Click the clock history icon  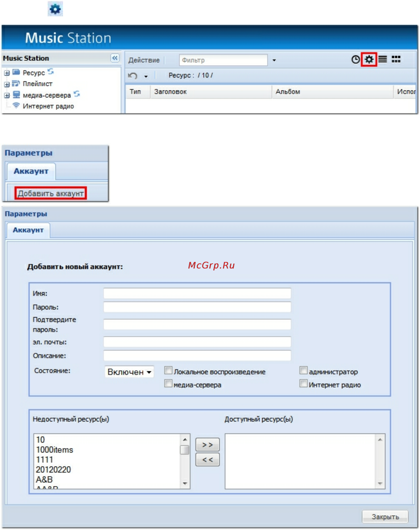[355, 59]
